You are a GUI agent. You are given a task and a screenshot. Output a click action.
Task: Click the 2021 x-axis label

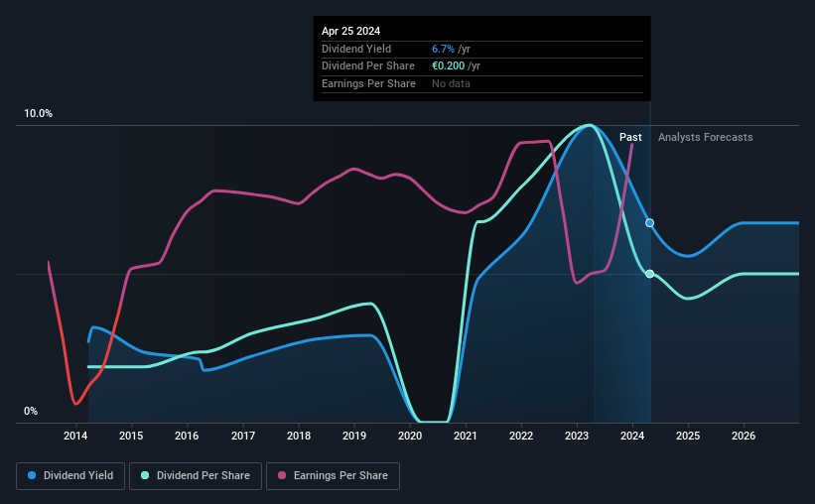click(x=466, y=436)
